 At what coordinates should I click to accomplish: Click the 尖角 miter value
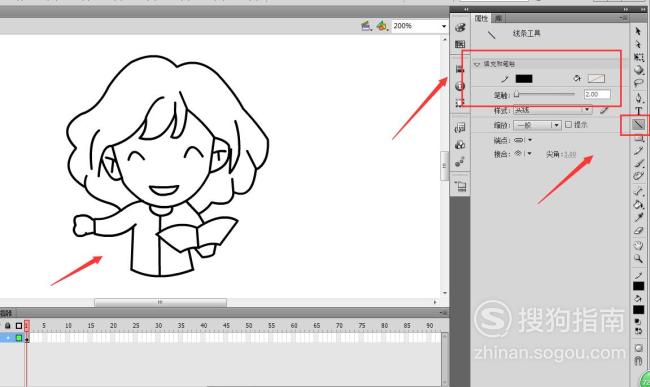(570, 155)
